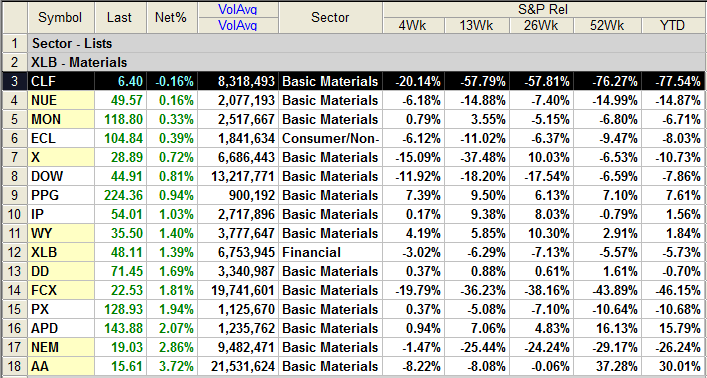Choose the FCX symbol in row 14

tap(61, 290)
